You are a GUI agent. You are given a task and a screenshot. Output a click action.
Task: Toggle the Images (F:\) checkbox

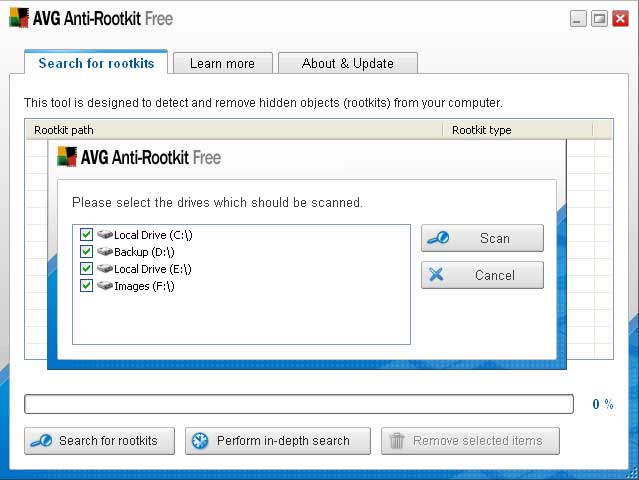pyautogui.click(x=86, y=286)
